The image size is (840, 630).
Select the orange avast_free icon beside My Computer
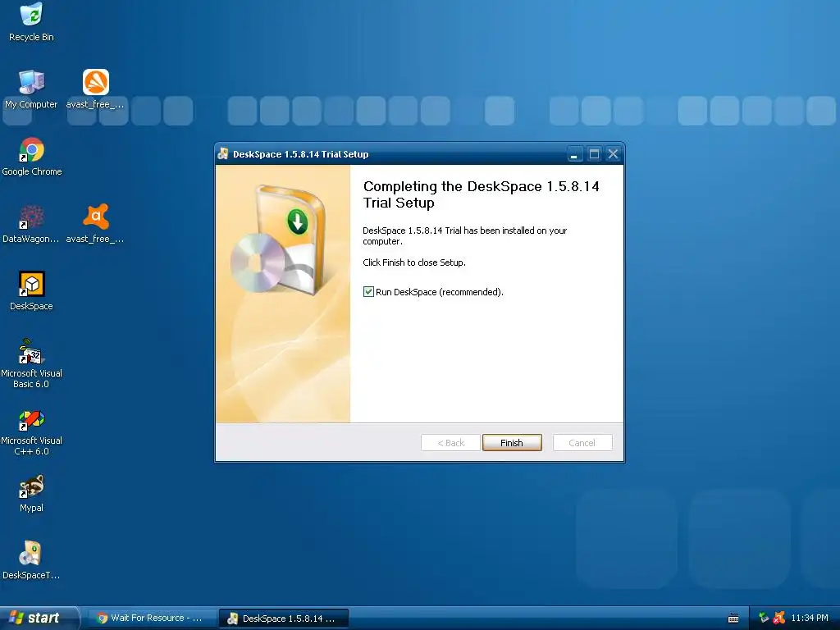[95, 89]
